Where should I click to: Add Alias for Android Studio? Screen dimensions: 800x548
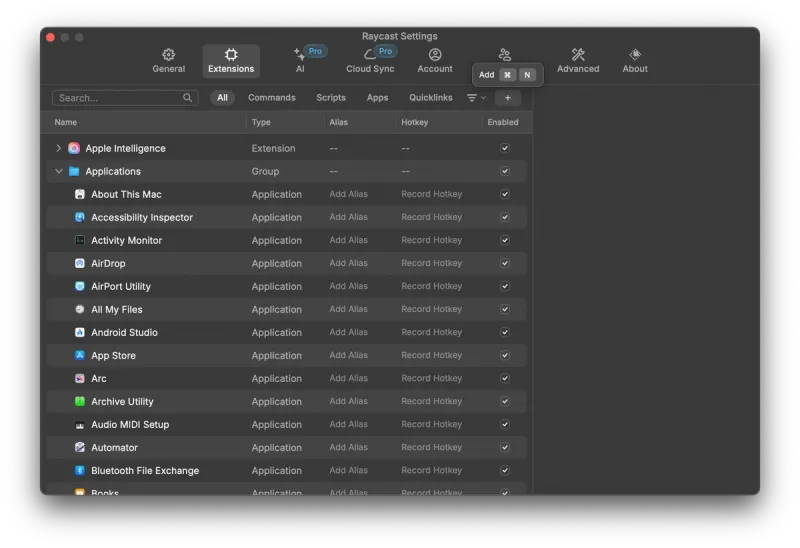pyautogui.click(x=348, y=332)
